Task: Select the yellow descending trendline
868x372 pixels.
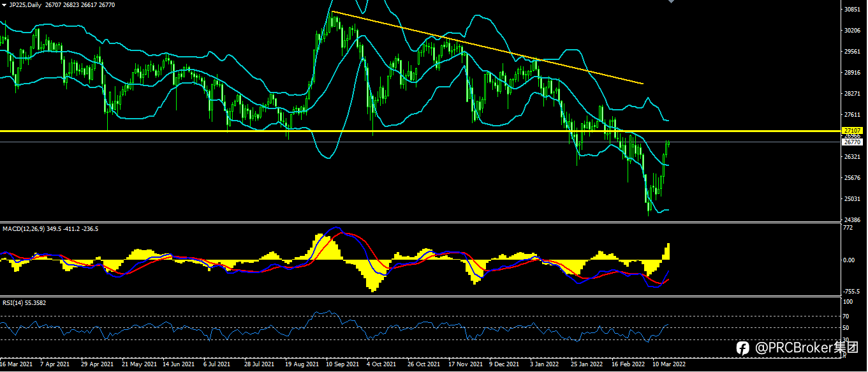Action: click(487, 48)
